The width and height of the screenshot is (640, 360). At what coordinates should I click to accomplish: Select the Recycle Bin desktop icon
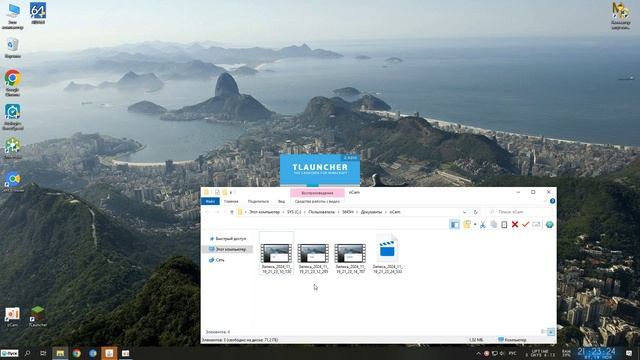pos(13,48)
